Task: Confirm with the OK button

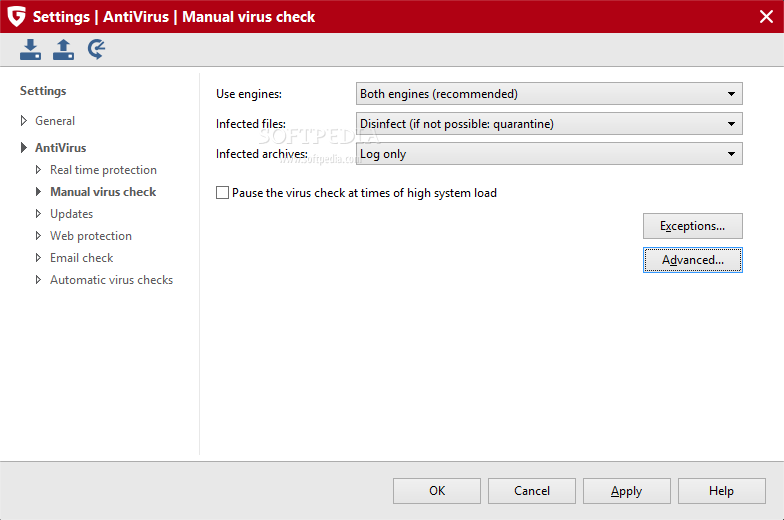Action: pyautogui.click(x=436, y=491)
